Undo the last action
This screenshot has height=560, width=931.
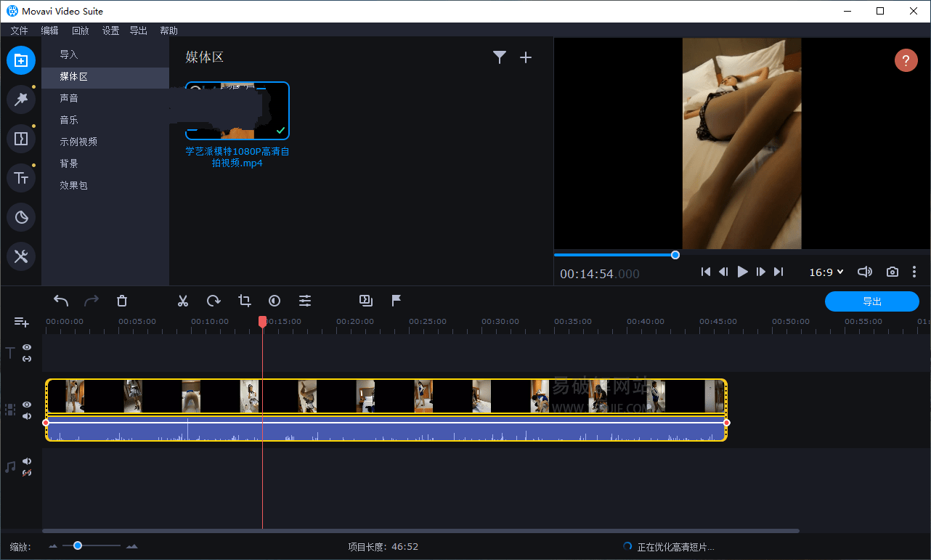(62, 301)
